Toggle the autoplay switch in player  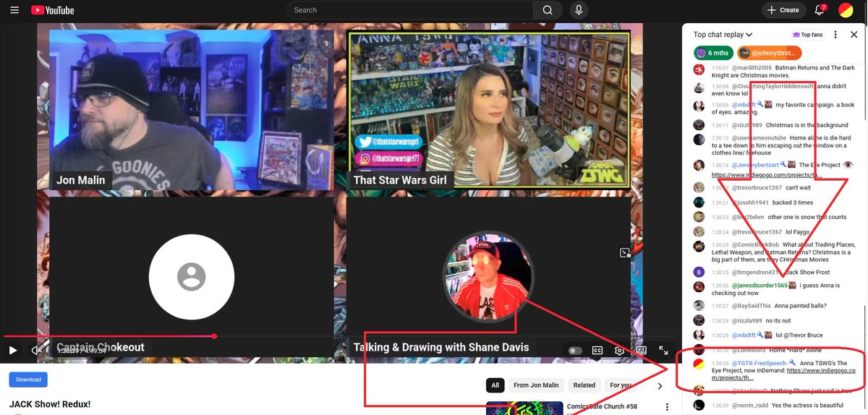click(x=575, y=351)
